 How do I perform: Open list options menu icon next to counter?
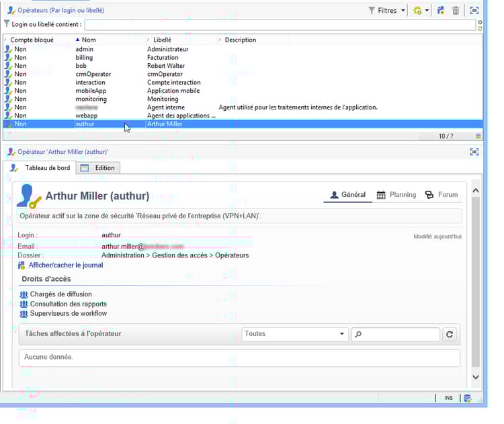tap(478, 136)
